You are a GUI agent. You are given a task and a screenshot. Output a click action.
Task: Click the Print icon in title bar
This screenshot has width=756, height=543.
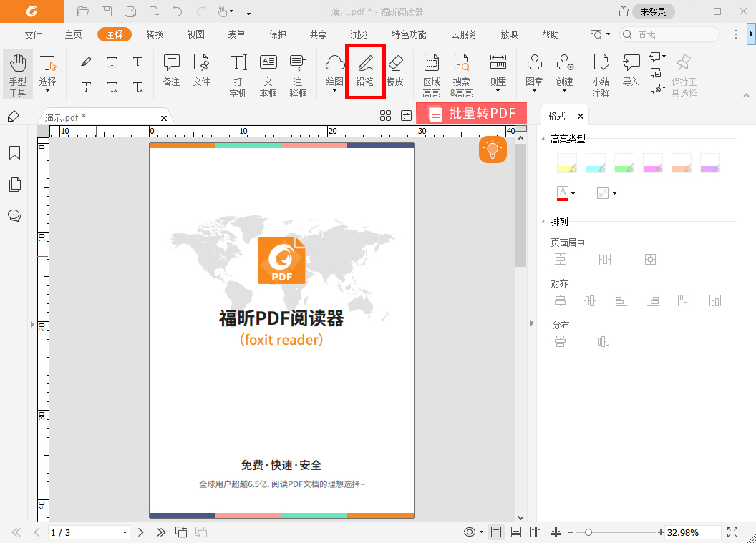(x=130, y=11)
